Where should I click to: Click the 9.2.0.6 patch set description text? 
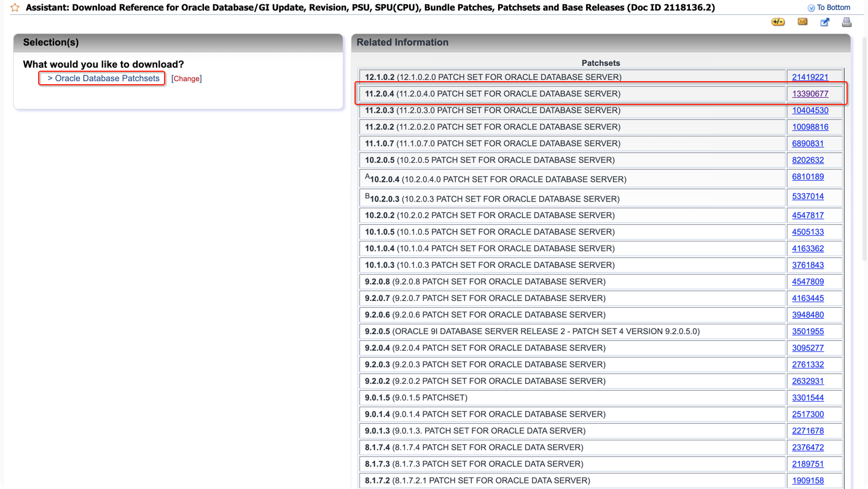(x=485, y=315)
